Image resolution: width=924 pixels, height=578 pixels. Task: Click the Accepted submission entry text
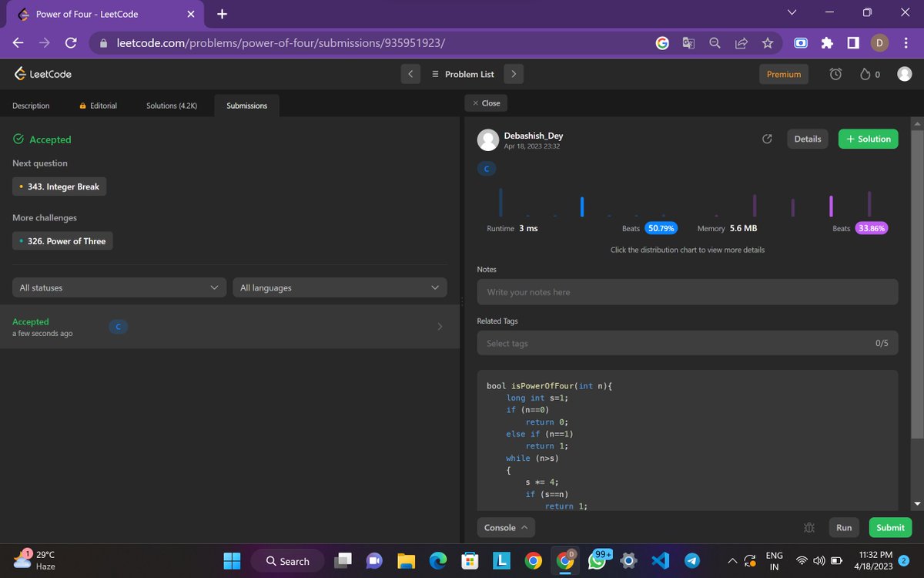pos(31,321)
